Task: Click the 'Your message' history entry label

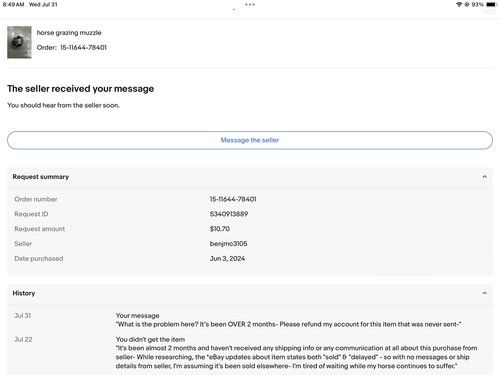Action: coord(137,316)
